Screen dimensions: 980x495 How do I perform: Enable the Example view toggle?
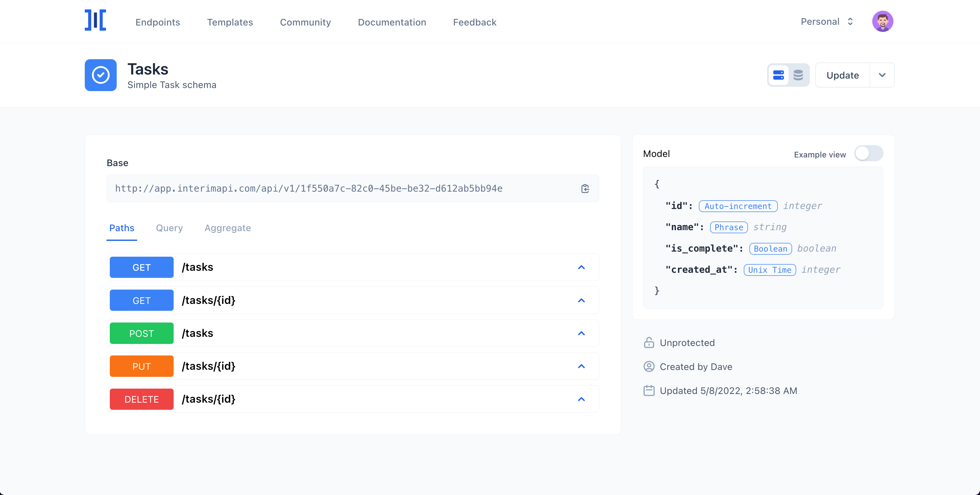pos(869,153)
